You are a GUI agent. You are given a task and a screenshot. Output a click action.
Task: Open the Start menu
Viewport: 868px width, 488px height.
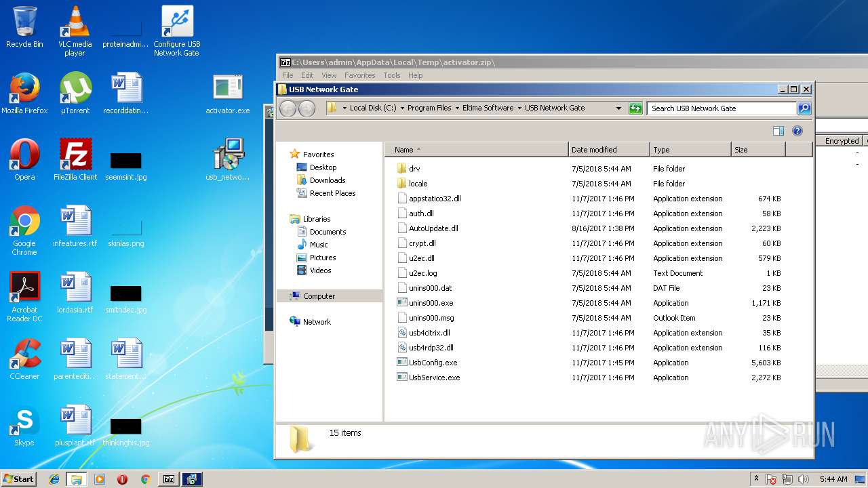(x=19, y=479)
